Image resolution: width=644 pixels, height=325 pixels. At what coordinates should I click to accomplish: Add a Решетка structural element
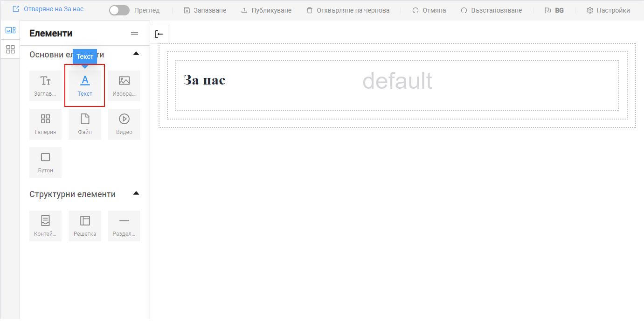click(x=85, y=226)
